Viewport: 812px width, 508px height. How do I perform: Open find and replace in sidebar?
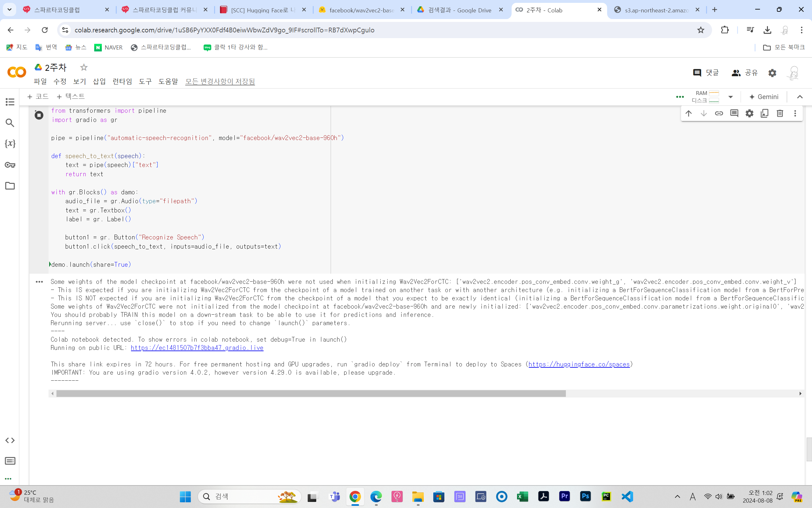(x=10, y=123)
